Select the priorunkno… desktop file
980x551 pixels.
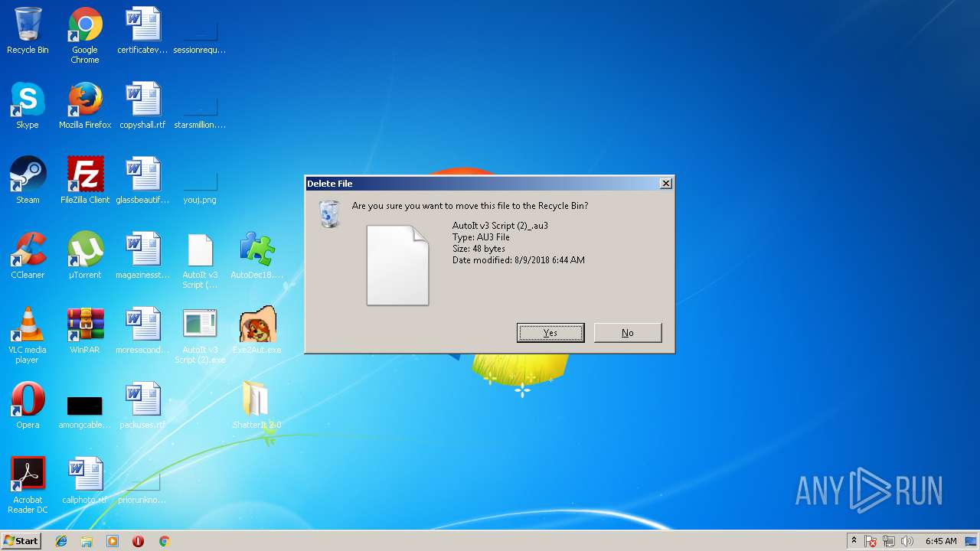[x=142, y=488]
